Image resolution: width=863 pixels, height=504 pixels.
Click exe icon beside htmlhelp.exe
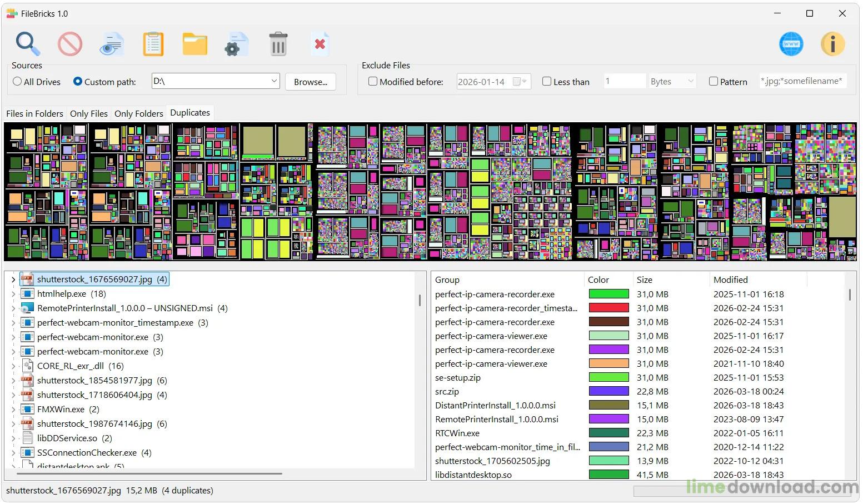(x=27, y=293)
